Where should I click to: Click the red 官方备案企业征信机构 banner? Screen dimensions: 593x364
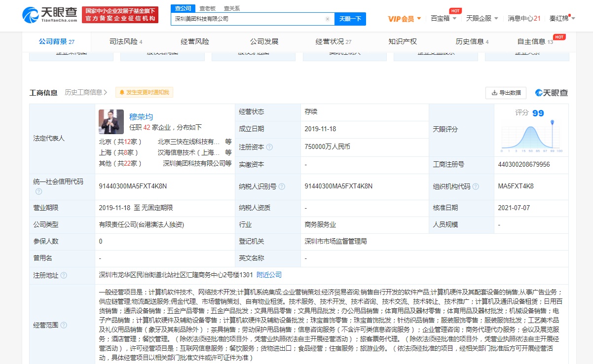coord(120,15)
